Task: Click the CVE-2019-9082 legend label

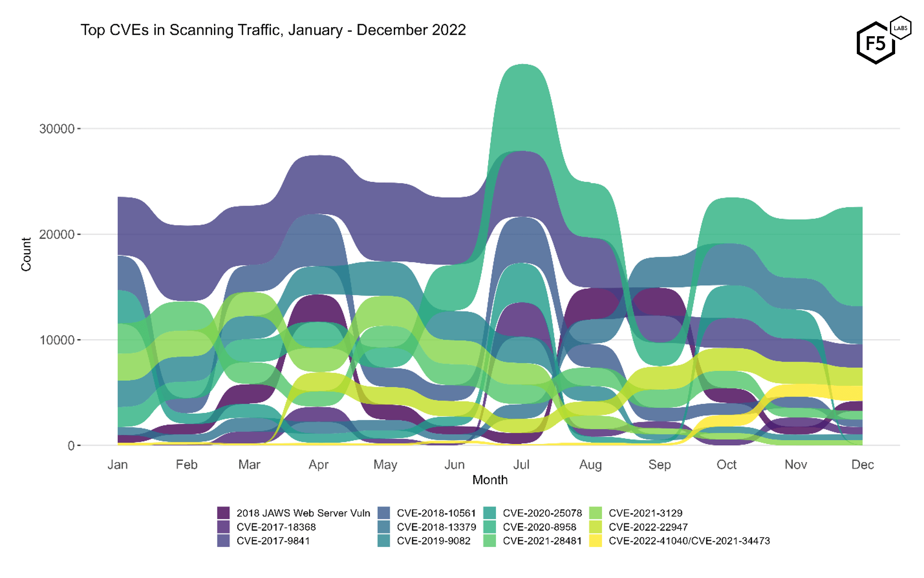Action: coord(433,541)
